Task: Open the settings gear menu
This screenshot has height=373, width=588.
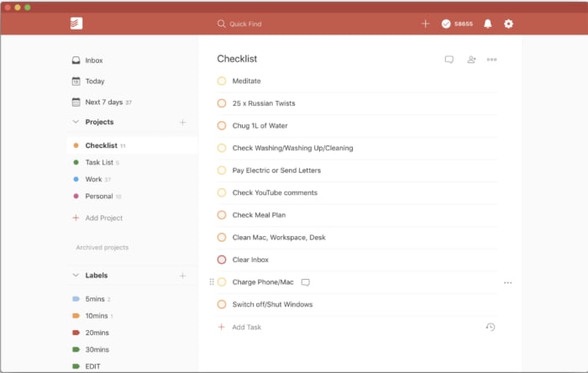Action: 508,24
